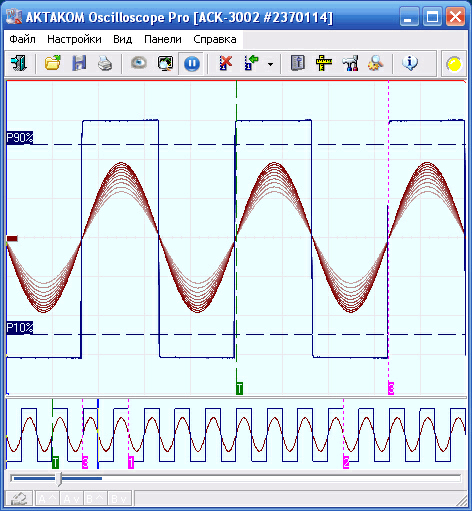Viewport: 472px width, 511px height.
Task: Open the Вид menu
Action: tap(123, 39)
